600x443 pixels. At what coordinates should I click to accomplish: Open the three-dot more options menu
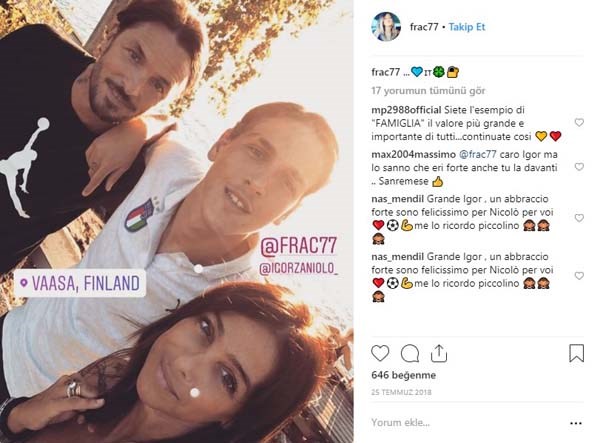(x=576, y=423)
